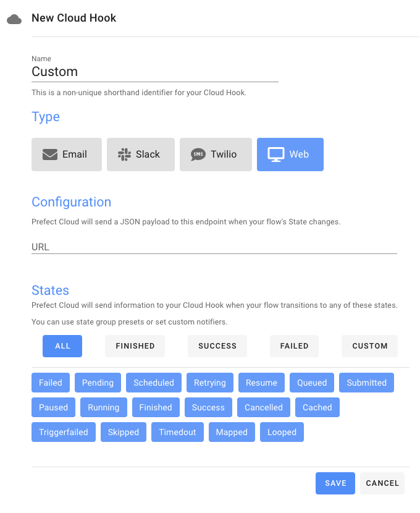Click the cloud icon beside New Cloud Hook
420x513 pixels.
(14, 19)
